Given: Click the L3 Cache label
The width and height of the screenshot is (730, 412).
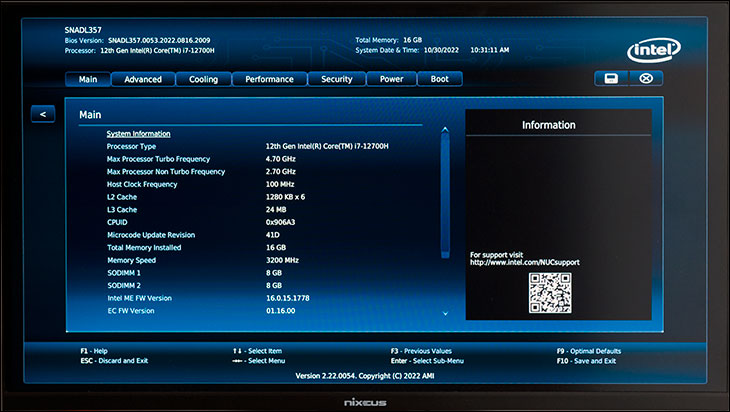Looking at the screenshot, I should point(122,209).
